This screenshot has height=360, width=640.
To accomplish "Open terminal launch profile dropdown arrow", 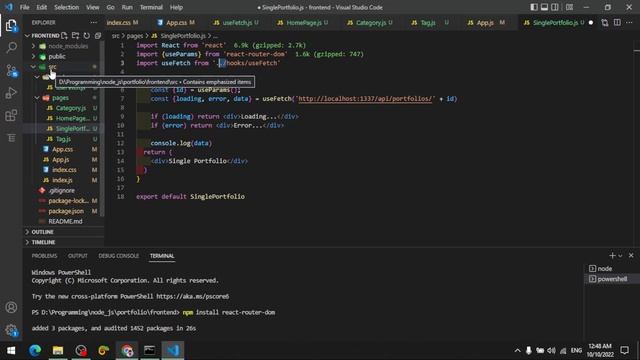I will [620, 256].
